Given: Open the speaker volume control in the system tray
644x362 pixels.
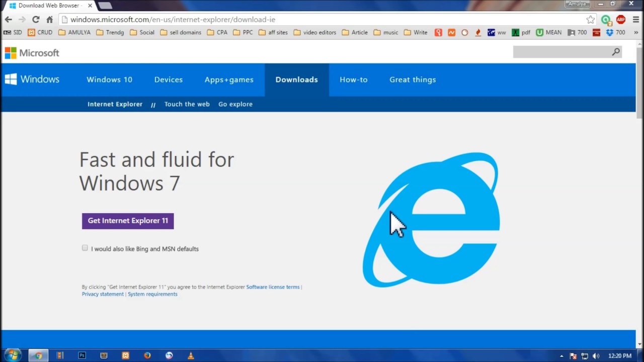Looking at the screenshot, I should coord(596,355).
